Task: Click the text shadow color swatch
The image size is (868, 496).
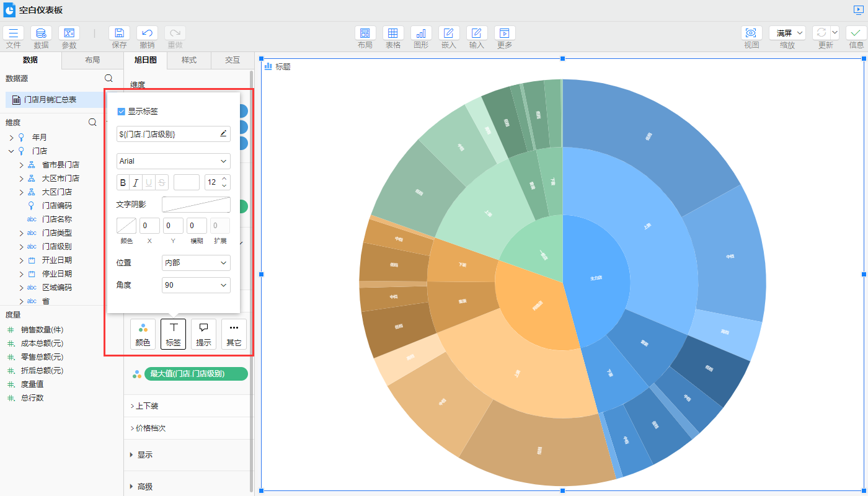Action: pyautogui.click(x=126, y=226)
